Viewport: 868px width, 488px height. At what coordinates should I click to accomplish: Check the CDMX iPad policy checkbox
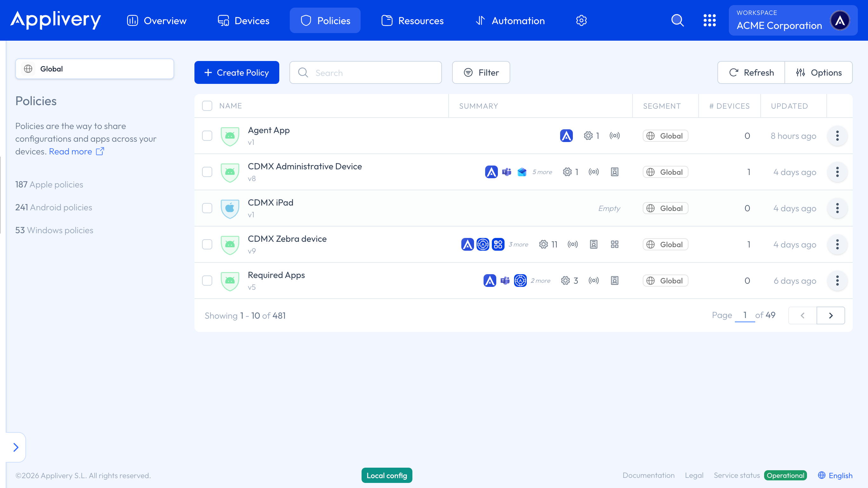[x=207, y=208]
